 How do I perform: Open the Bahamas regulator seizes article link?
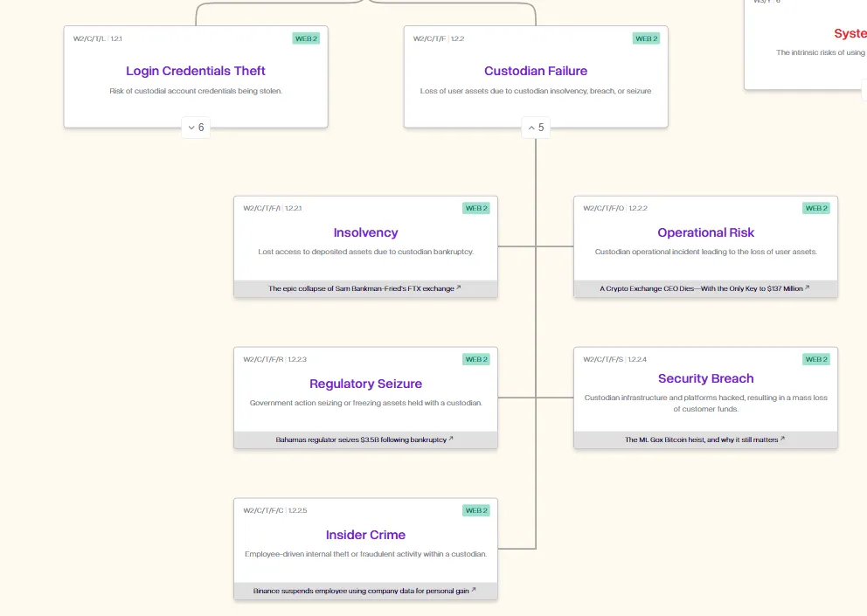[x=364, y=440]
